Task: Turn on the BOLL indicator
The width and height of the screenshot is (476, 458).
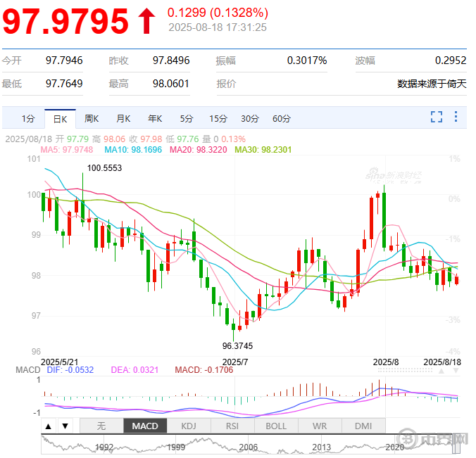Action: [276, 426]
